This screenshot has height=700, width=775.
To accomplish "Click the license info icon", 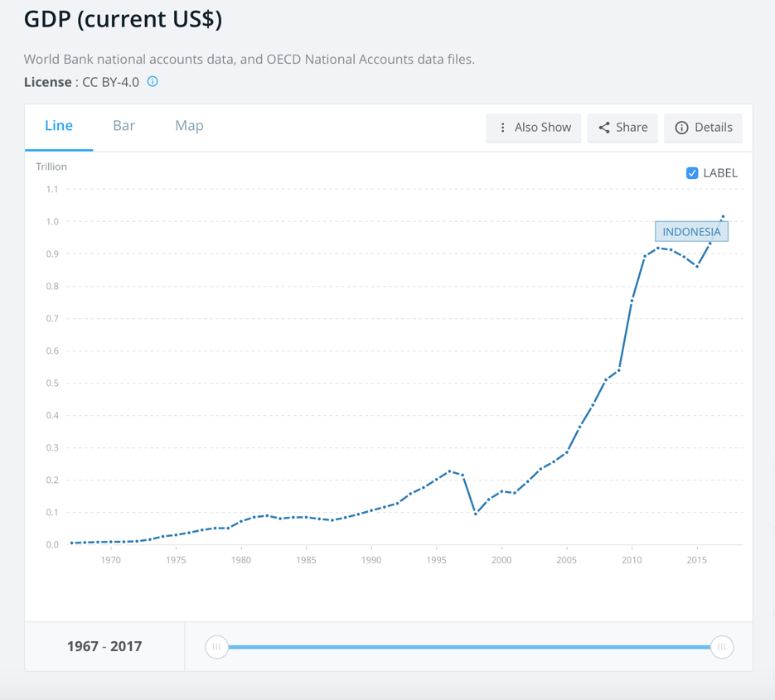I will tap(153, 81).
